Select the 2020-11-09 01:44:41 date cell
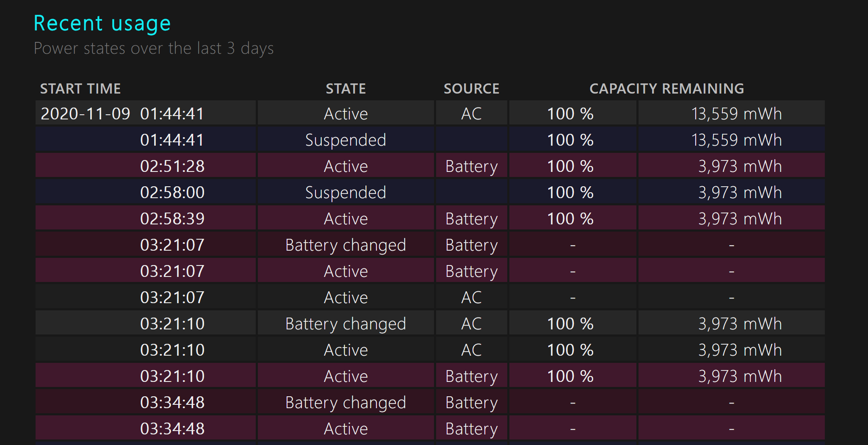 click(122, 113)
